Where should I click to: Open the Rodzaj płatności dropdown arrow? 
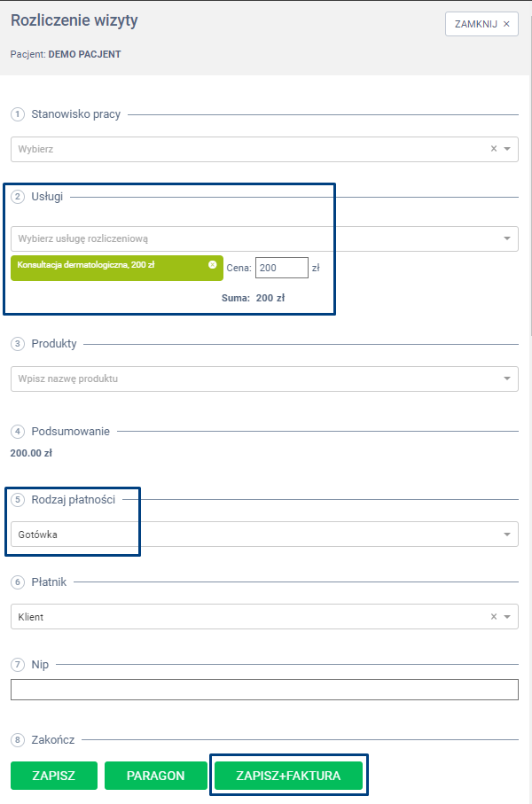point(507,535)
